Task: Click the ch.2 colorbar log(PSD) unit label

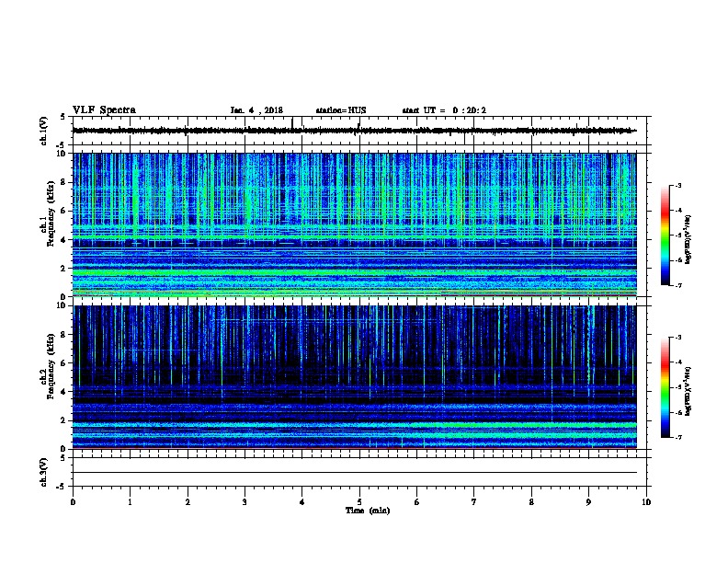Action: pos(688,391)
